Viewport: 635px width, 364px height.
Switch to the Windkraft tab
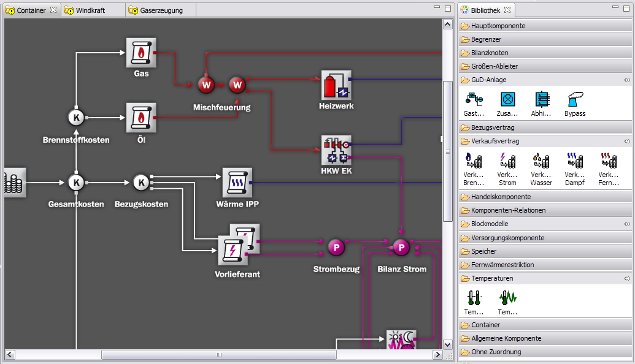tap(90, 10)
